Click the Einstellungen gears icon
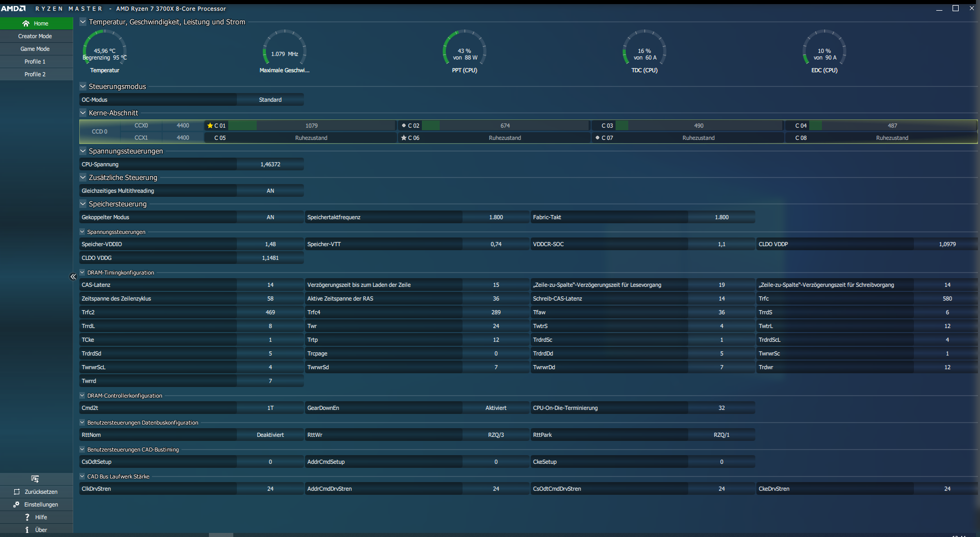 (17, 504)
